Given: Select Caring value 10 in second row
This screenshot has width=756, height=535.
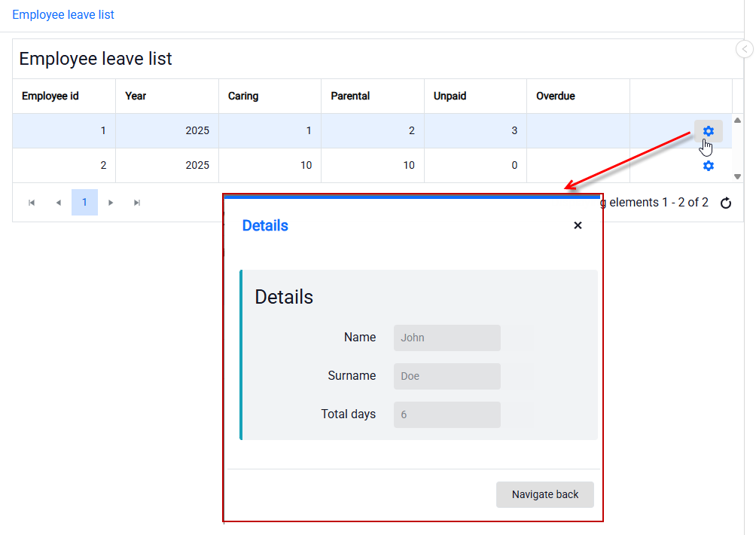Looking at the screenshot, I should pyautogui.click(x=270, y=166).
